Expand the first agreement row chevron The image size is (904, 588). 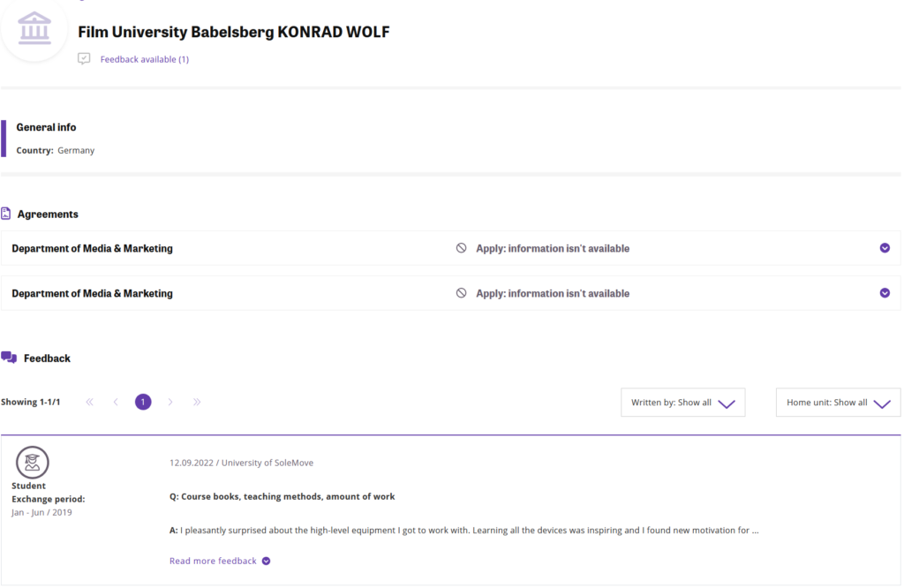(x=885, y=248)
